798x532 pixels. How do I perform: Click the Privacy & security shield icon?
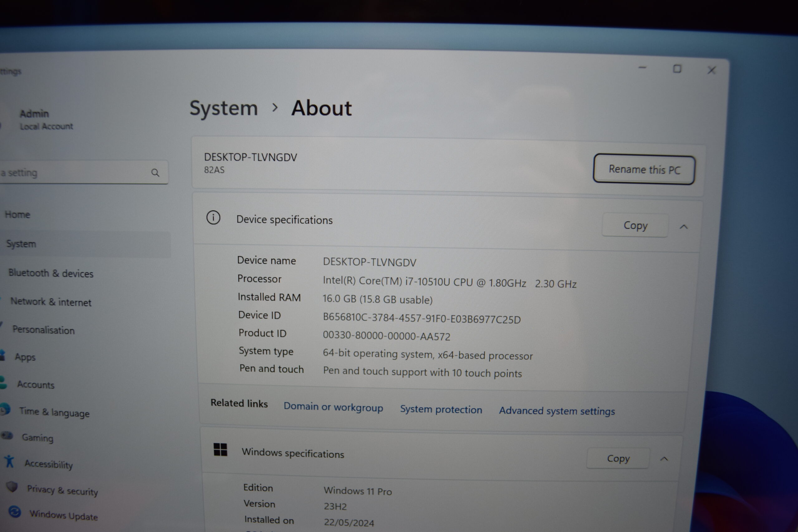point(12,486)
